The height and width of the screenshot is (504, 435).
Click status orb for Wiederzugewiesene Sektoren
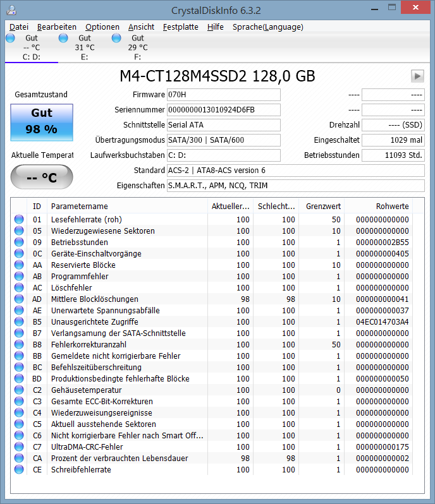point(19,231)
